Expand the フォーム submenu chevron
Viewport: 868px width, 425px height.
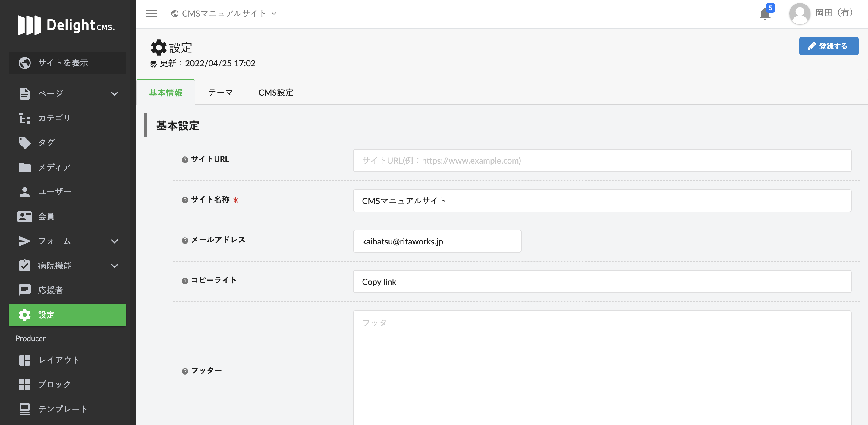coord(115,241)
